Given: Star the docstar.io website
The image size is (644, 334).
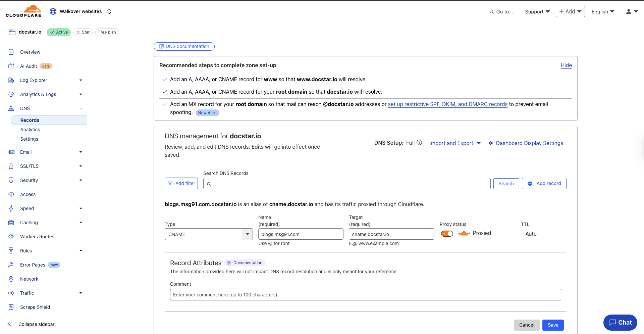Looking at the screenshot, I should point(83,32).
